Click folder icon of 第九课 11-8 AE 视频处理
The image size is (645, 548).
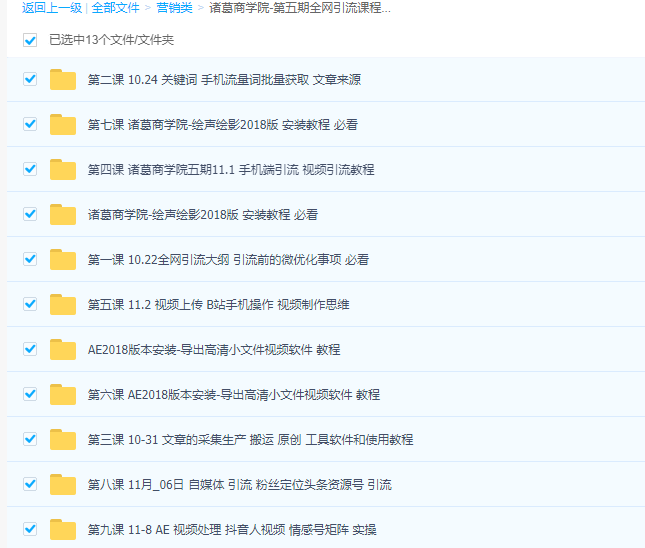click(63, 529)
